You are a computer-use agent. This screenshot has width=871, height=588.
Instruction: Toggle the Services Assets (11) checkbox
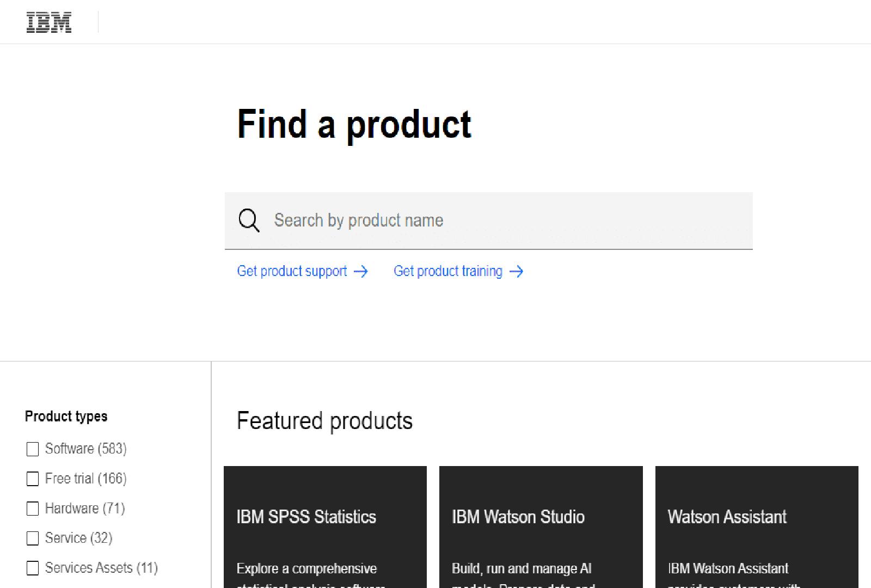pos(33,568)
